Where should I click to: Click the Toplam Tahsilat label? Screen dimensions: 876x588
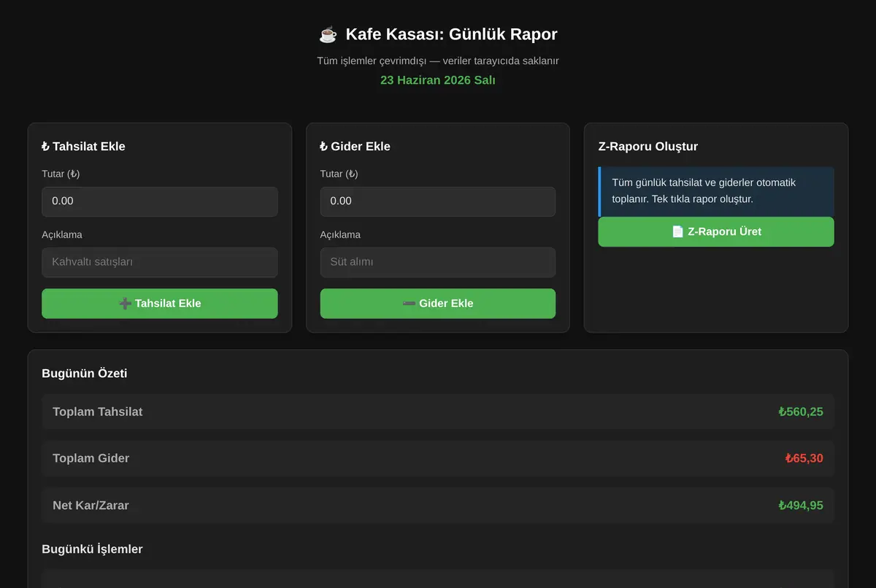98,412
